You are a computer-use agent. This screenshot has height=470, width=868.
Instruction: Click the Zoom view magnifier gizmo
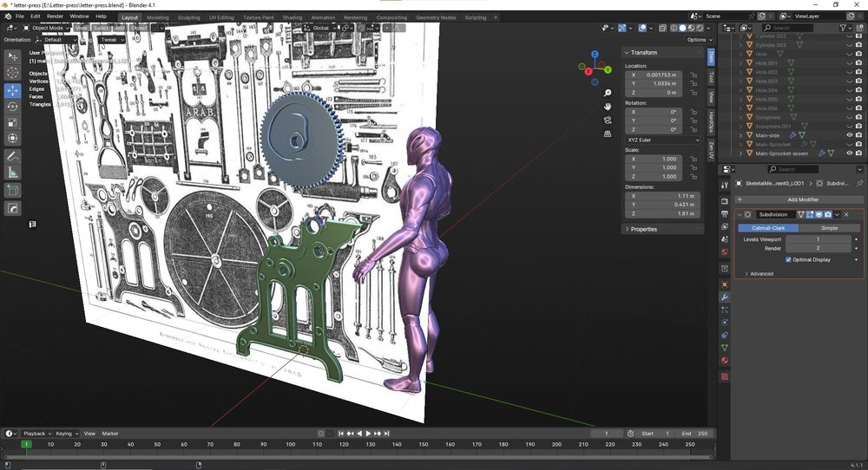(608, 93)
